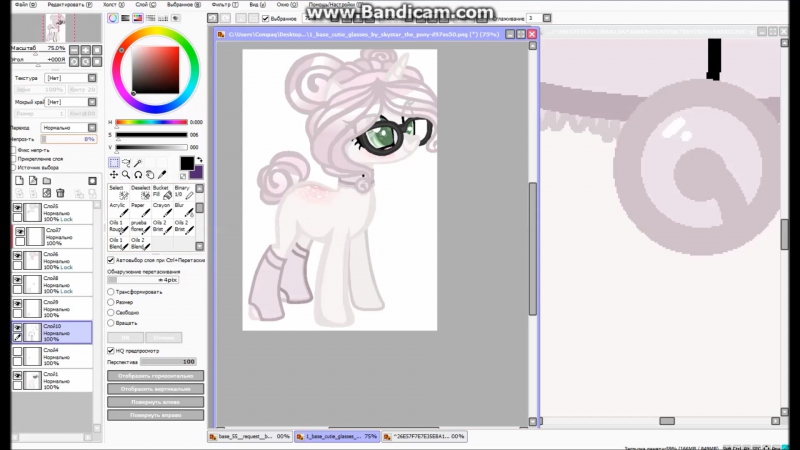This screenshot has width=800, height=450.
Task: Click the Redo arrow in toolbar
Action: click(225, 18)
